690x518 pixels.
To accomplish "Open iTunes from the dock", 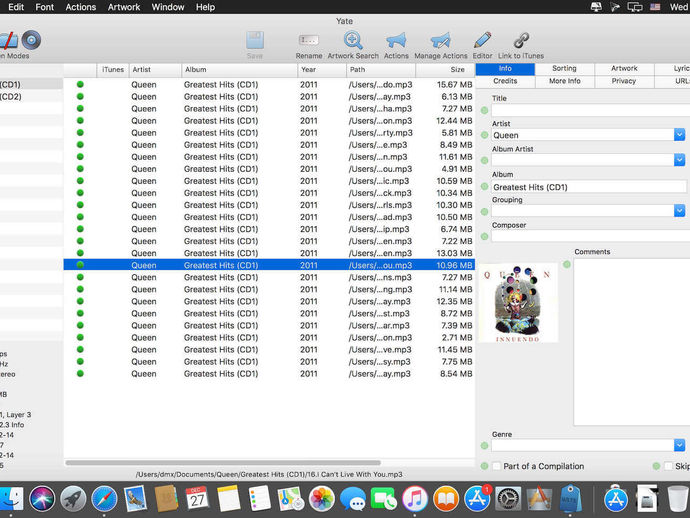I will (415, 499).
